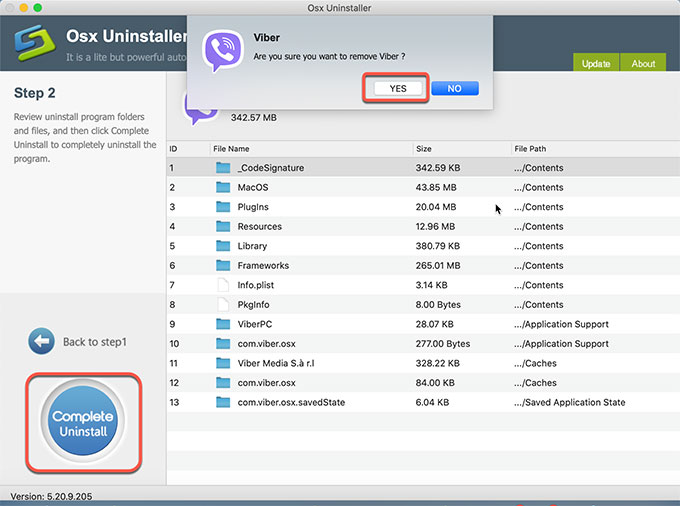Click the PkgInfo file name
This screenshot has height=506, width=680.
(253, 304)
